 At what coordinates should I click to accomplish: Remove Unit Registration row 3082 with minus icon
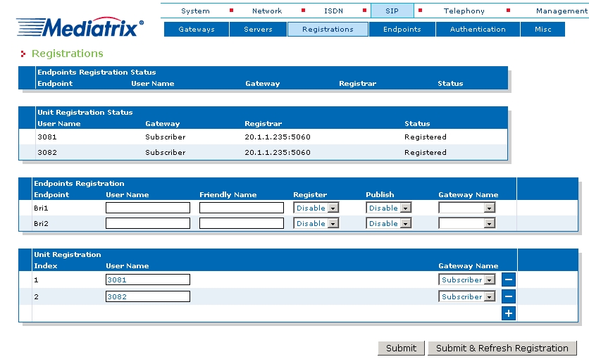tap(508, 296)
